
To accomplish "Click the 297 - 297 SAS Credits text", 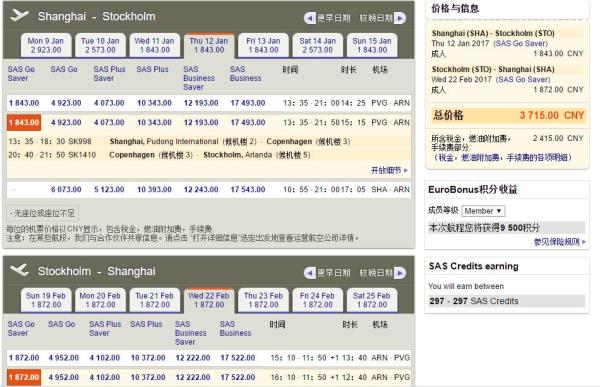I will pyautogui.click(x=474, y=301).
